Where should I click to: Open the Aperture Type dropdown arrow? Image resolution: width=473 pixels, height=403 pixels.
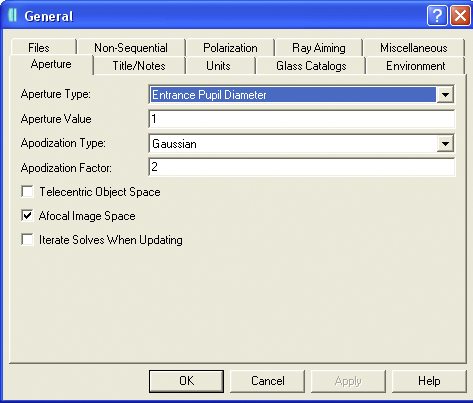445,95
